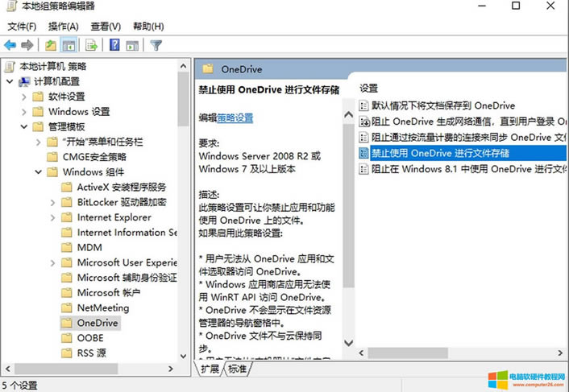The height and width of the screenshot is (392, 569).
Task: Click the Forward arrow toolbar icon
Action: (x=27, y=45)
